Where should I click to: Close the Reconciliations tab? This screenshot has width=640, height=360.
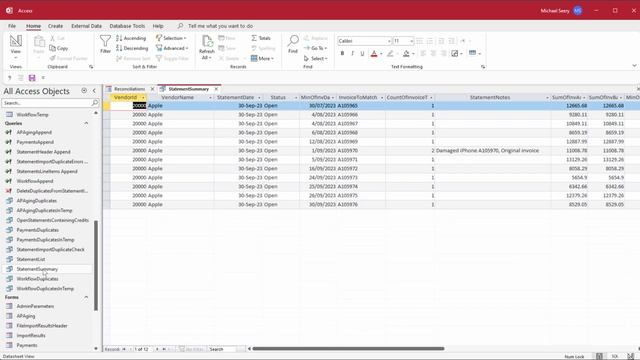point(152,89)
